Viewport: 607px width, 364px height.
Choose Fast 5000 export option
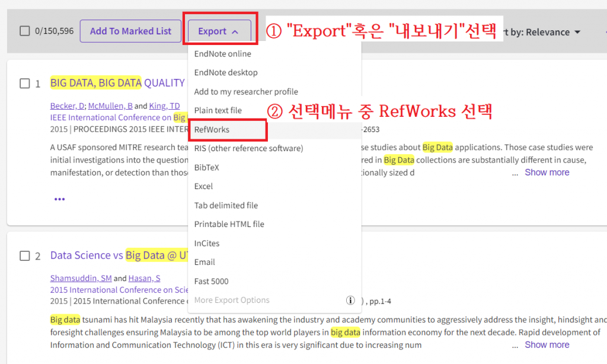click(x=211, y=282)
